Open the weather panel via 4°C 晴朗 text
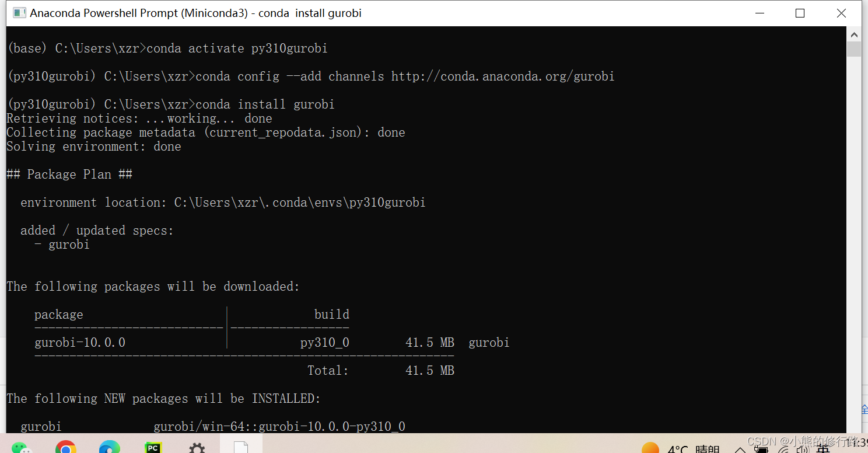Viewport: 868px width, 453px height. click(694, 448)
